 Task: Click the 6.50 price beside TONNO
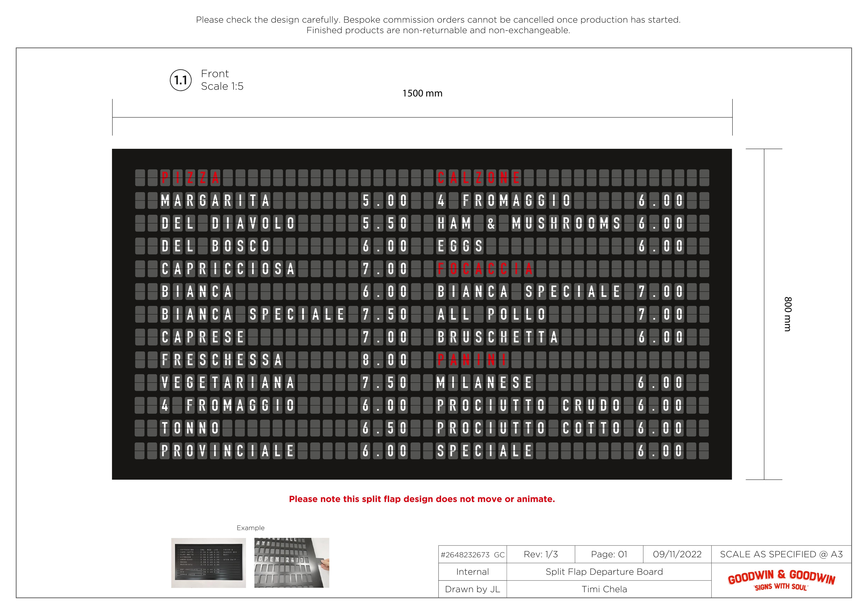pyautogui.click(x=384, y=428)
